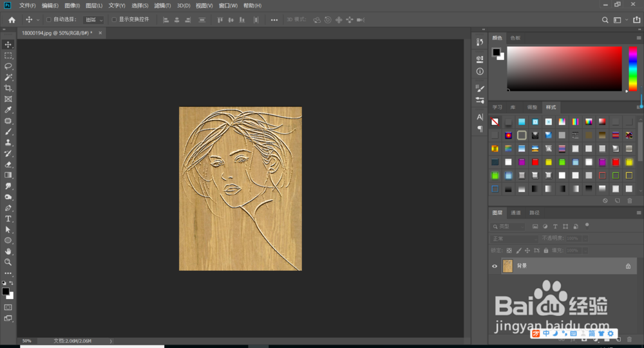Enable the 自动选择 checkbox
The height and width of the screenshot is (348, 644).
click(49, 20)
